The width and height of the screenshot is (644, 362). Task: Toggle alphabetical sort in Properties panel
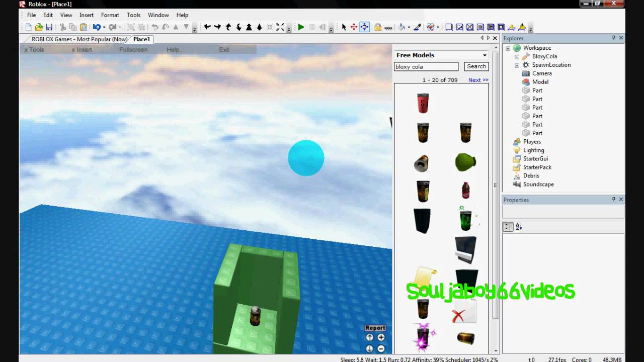pyautogui.click(x=519, y=227)
